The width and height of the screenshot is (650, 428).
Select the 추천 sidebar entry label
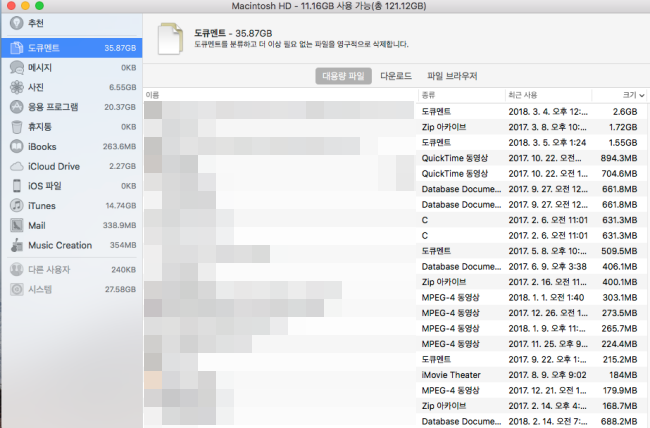click(x=36, y=23)
